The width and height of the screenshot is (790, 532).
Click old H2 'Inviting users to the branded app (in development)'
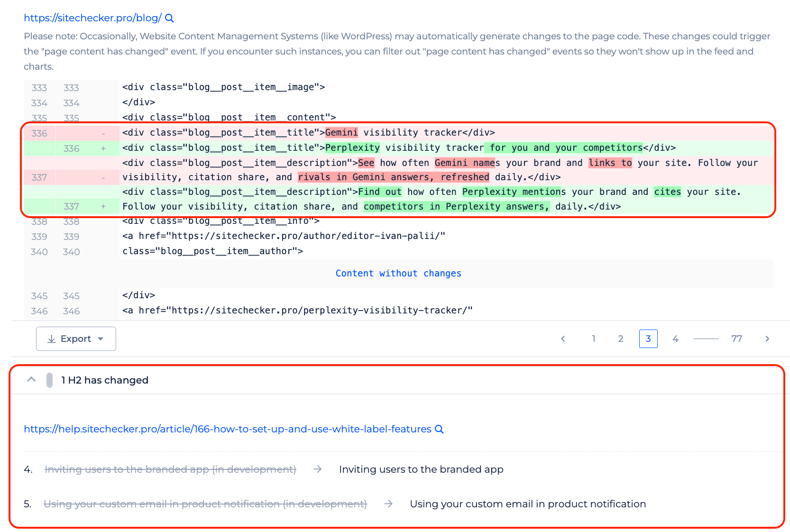(x=170, y=469)
